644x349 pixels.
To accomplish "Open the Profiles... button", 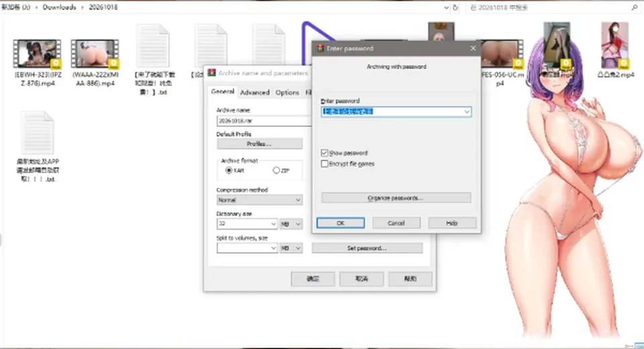I will (260, 144).
